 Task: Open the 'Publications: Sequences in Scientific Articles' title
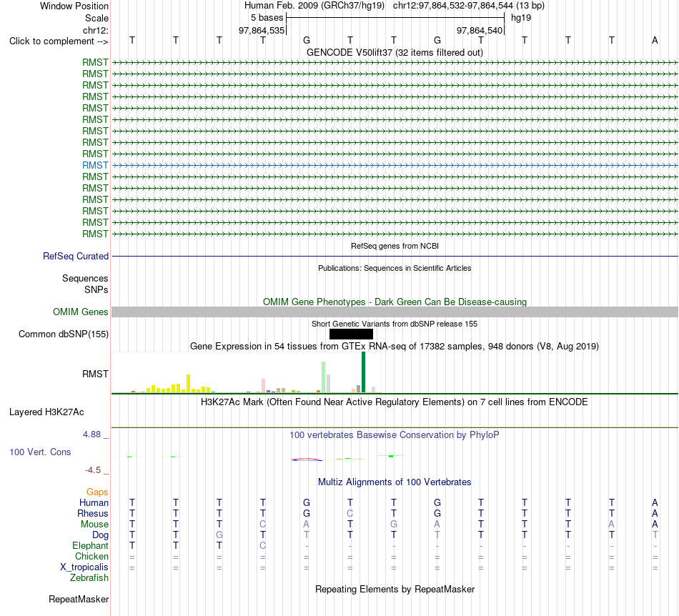pos(395,268)
